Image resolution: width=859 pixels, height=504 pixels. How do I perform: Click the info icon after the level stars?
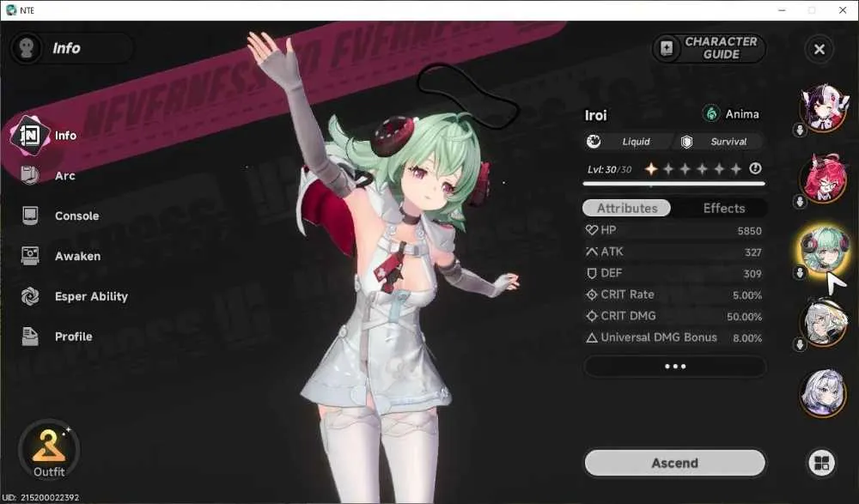pos(755,169)
